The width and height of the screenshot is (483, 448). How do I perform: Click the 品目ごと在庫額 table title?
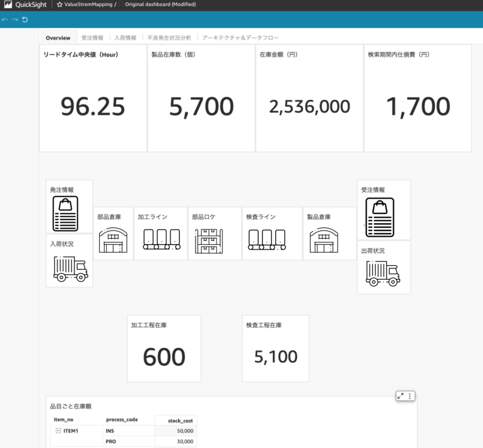tap(71, 406)
